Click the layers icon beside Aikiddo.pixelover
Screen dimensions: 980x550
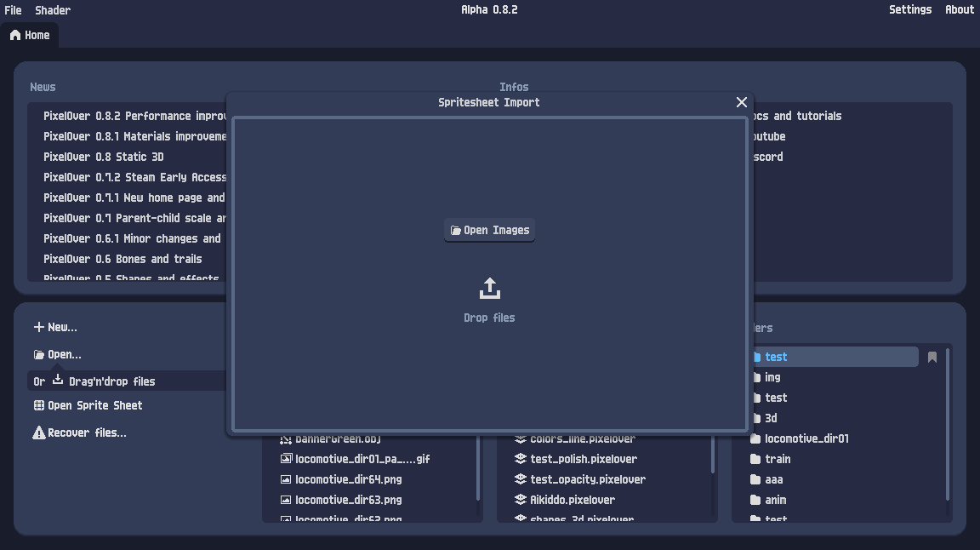coord(520,500)
